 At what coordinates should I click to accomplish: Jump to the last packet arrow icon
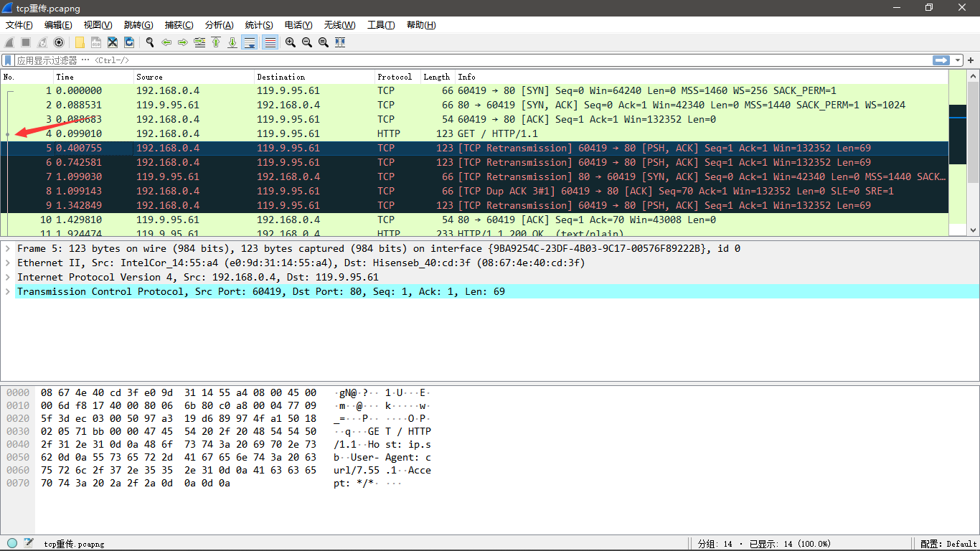pyautogui.click(x=232, y=42)
